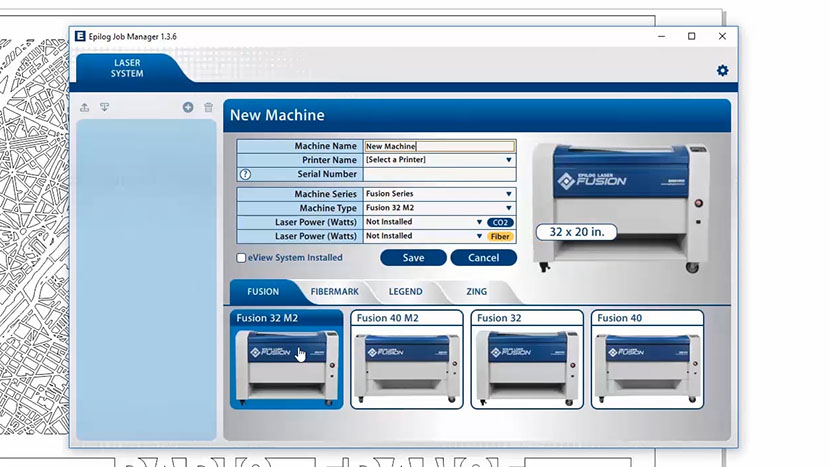Screen dimensions: 830x467
Task: Click the large Fusion machine preview image
Action: [x=621, y=208]
